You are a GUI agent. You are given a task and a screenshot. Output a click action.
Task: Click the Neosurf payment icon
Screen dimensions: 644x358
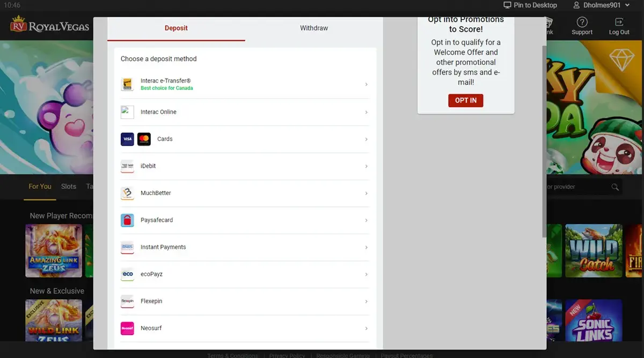click(x=127, y=328)
